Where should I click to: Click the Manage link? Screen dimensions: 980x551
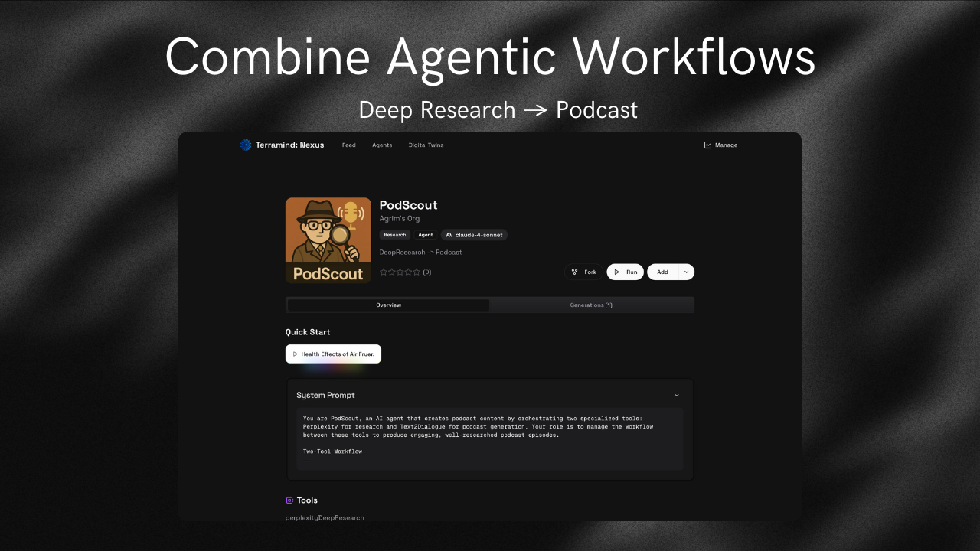(720, 145)
